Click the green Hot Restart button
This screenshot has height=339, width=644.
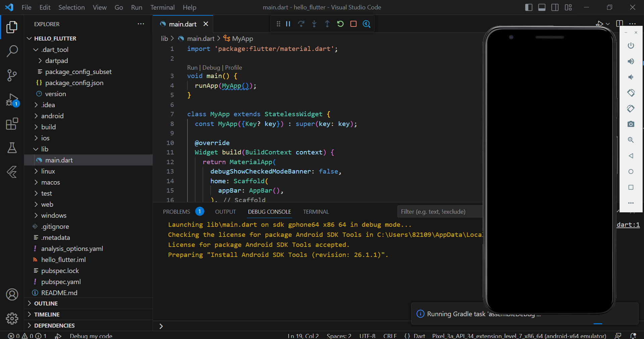point(340,24)
